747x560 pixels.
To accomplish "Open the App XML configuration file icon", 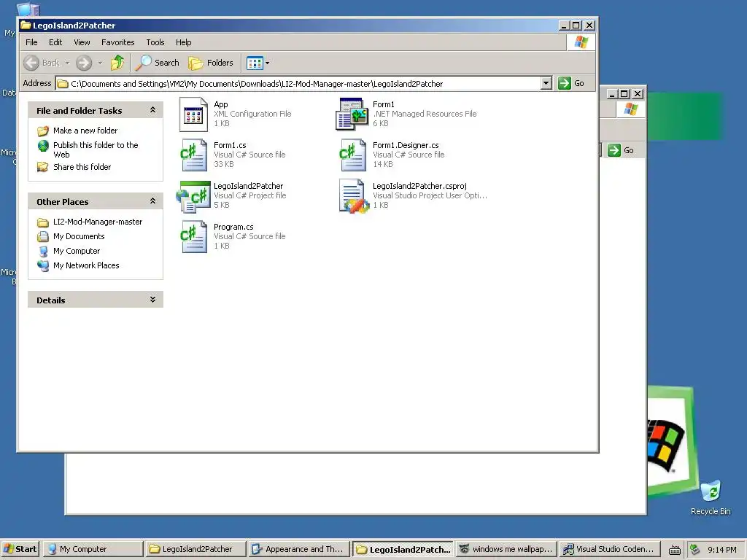I will pos(193,114).
